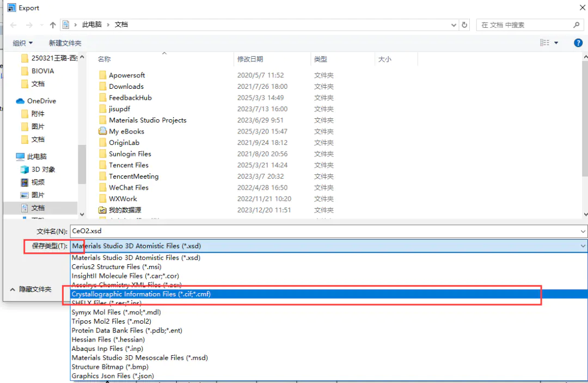Screen dimensions: 588x383
Task: Click the file list vertical scrollbar
Action: click(585, 119)
